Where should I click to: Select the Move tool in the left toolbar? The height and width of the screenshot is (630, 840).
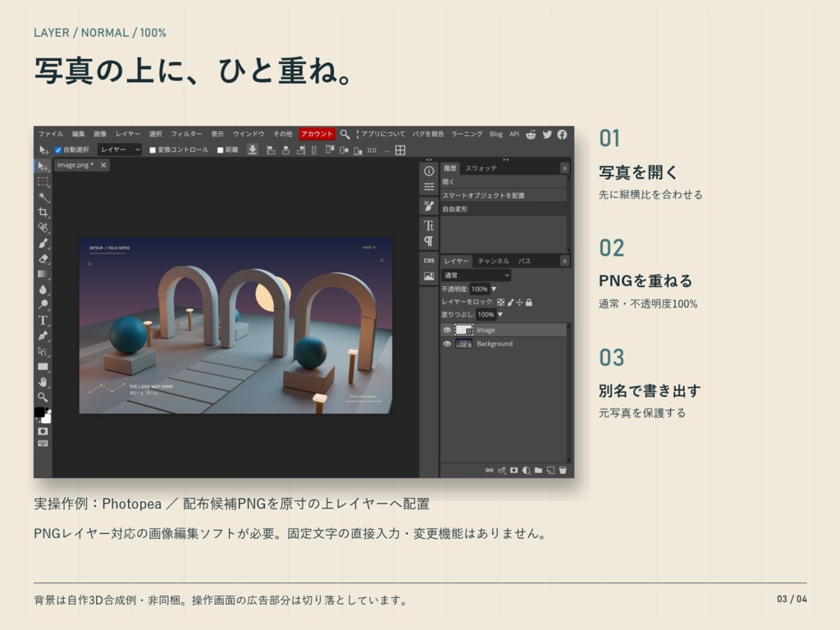coord(43,166)
